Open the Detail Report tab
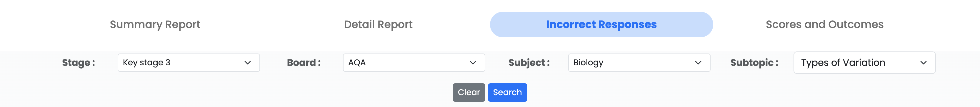The width and height of the screenshot is (980, 107). tap(378, 25)
